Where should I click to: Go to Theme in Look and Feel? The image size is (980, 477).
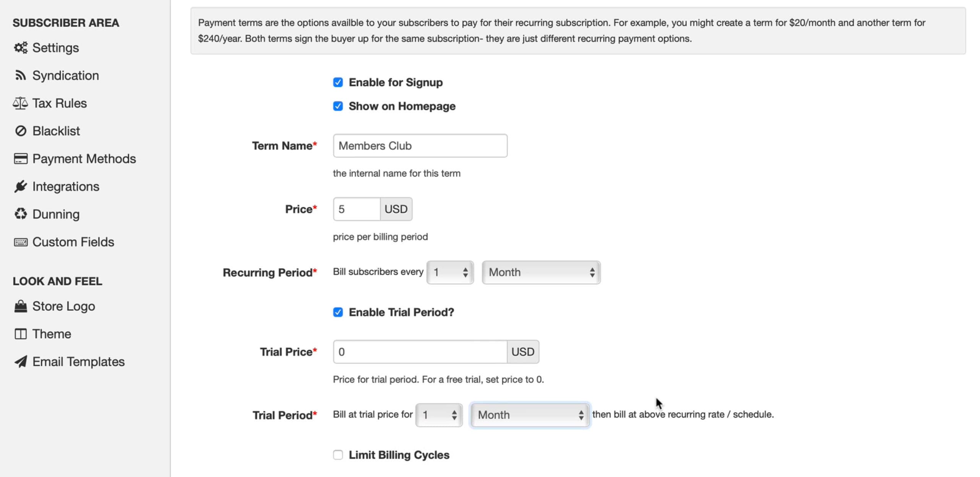52,334
